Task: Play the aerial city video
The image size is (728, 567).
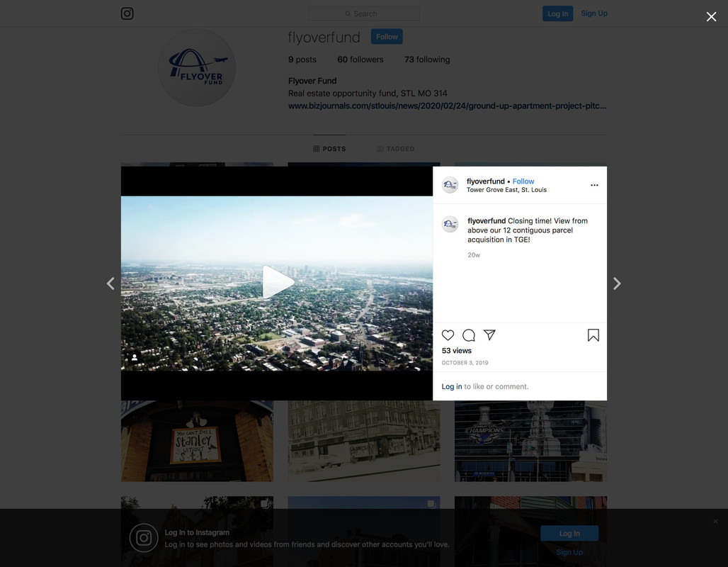Action: [277, 283]
